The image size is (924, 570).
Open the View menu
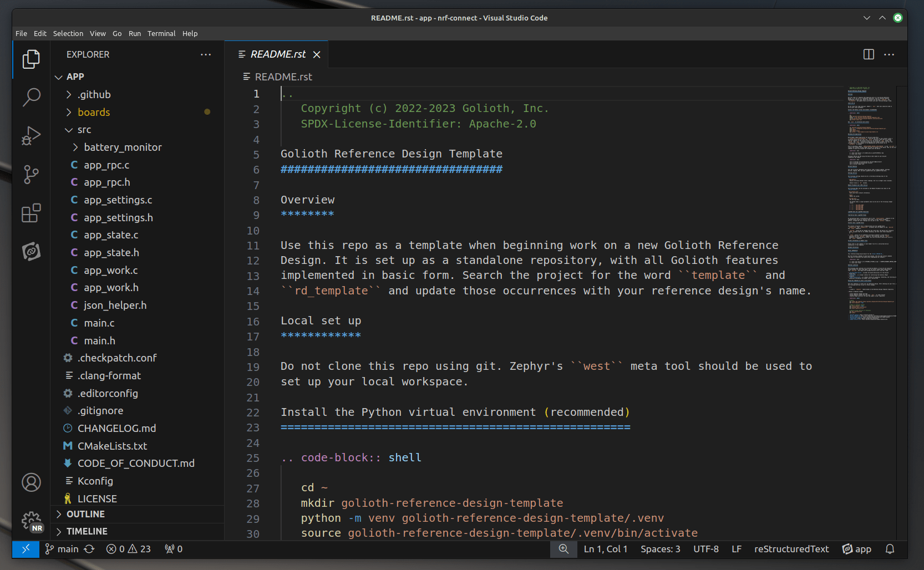(x=98, y=33)
